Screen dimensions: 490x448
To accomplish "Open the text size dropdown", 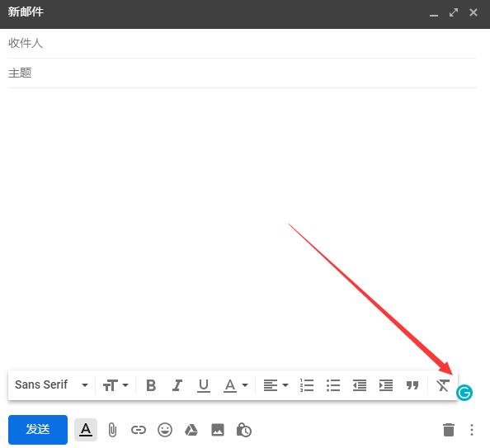I will [x=115, y=385].
